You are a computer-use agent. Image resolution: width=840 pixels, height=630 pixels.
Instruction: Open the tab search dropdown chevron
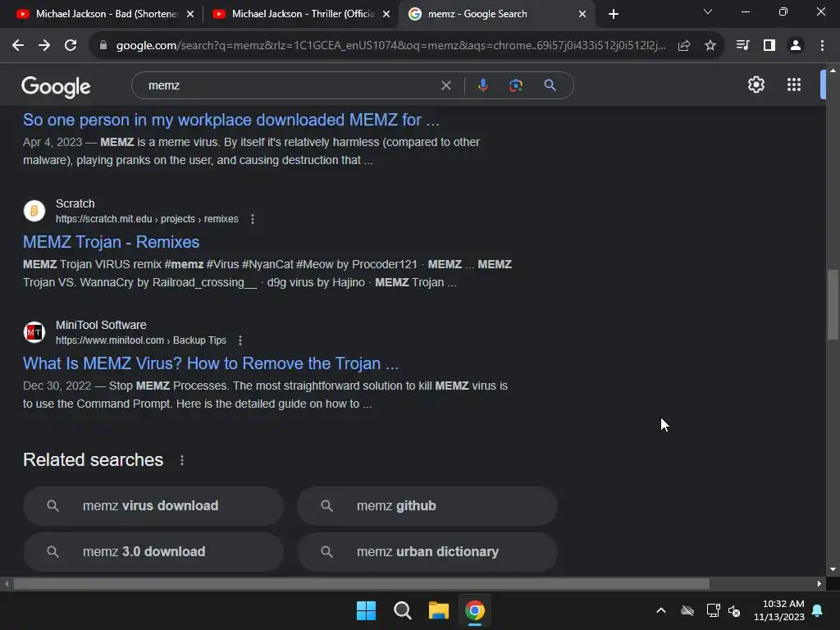[708, 11]
